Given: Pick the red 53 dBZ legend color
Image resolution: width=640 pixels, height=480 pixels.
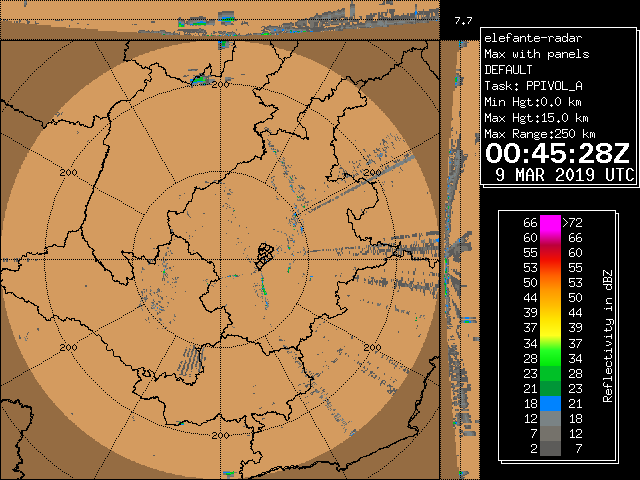Looking at the screenshot, I should pyautogui.click(x=551, y=268).
